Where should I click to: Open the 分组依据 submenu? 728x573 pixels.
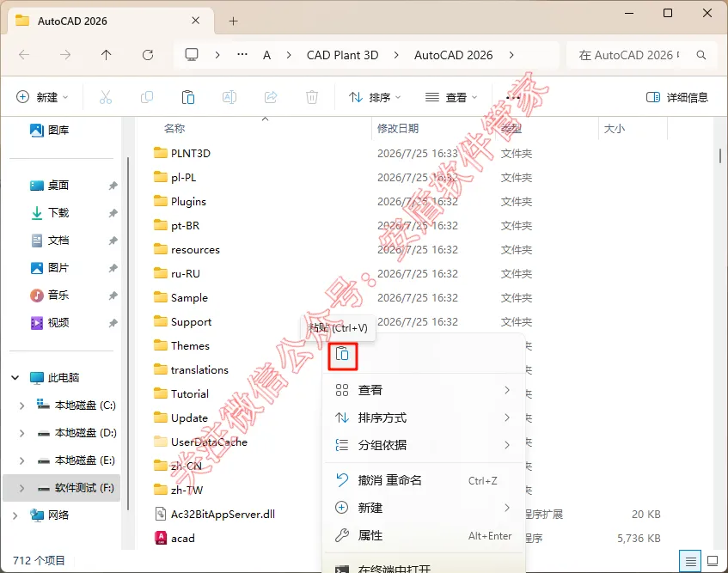pos(424,445)
